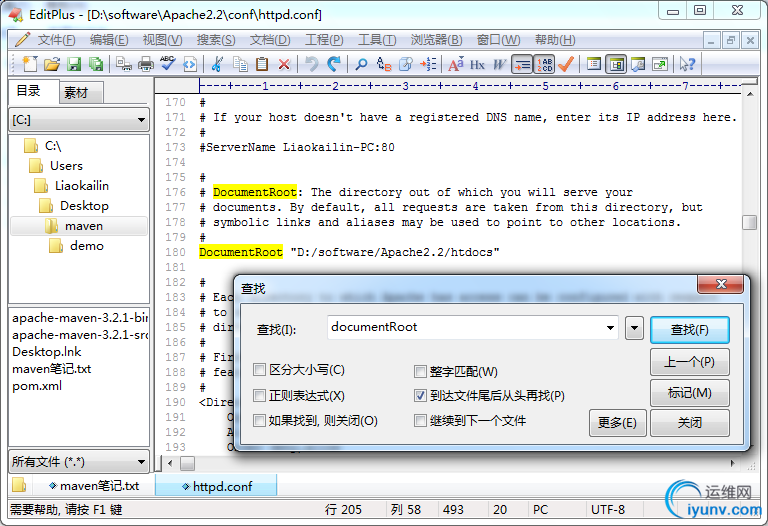Enable the 区分大小写(C) checkbox

[260, 369]
